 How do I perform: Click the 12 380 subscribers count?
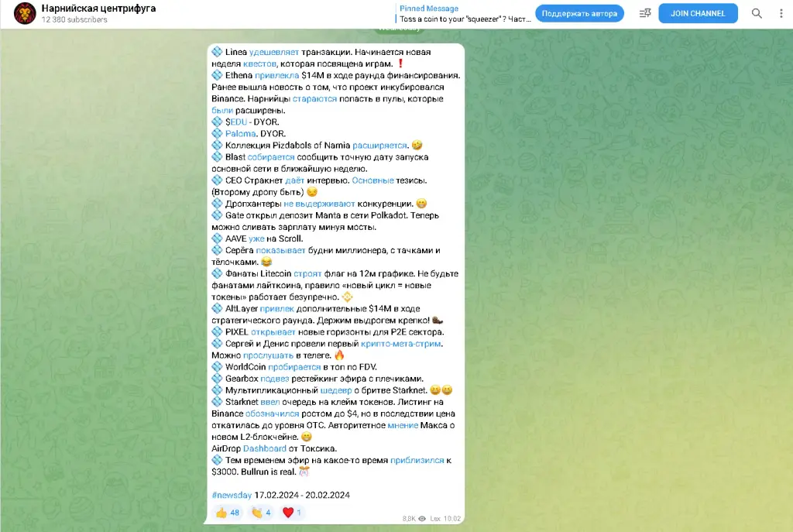tap(74, 19)
